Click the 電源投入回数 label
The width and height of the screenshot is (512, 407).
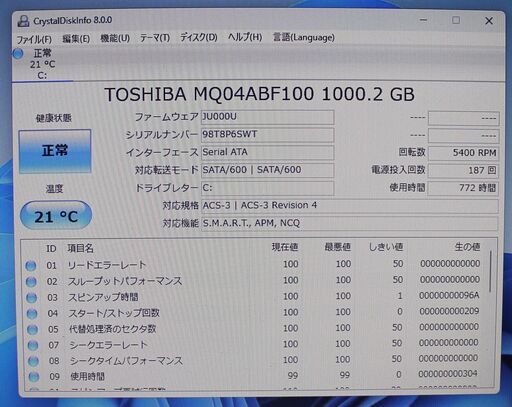[398, 170]
